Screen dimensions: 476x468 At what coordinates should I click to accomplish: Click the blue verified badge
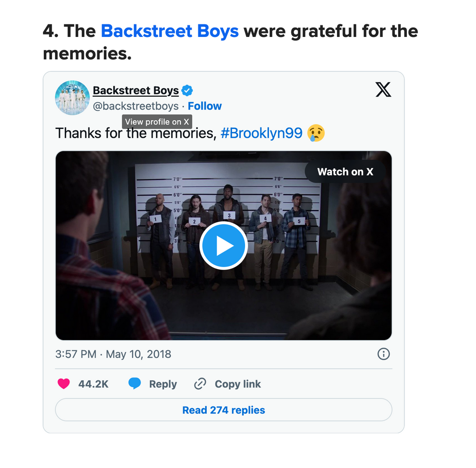(187, 90)
